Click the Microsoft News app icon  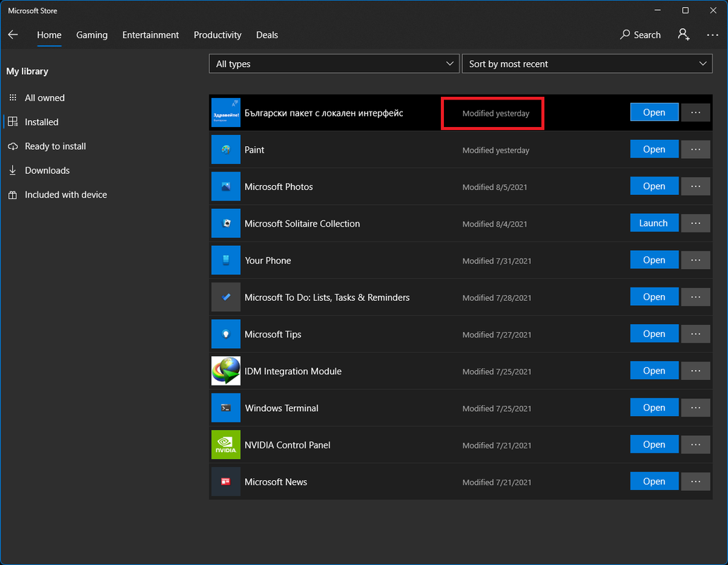pyautogui.click(x=225, y=482)
